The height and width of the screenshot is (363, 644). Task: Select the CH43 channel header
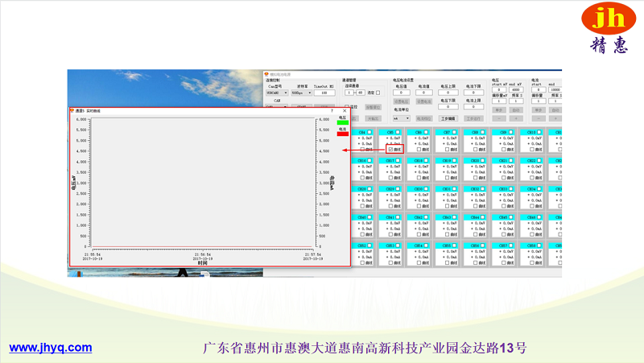coord(447,217)
